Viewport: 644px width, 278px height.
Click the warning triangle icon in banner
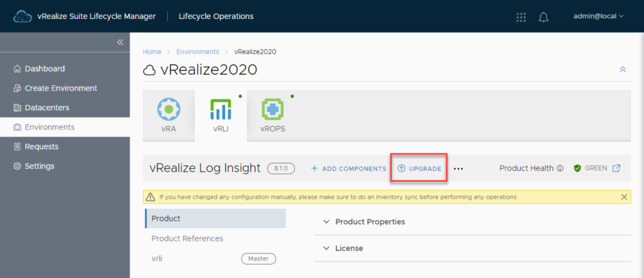(x=150, y=197)
